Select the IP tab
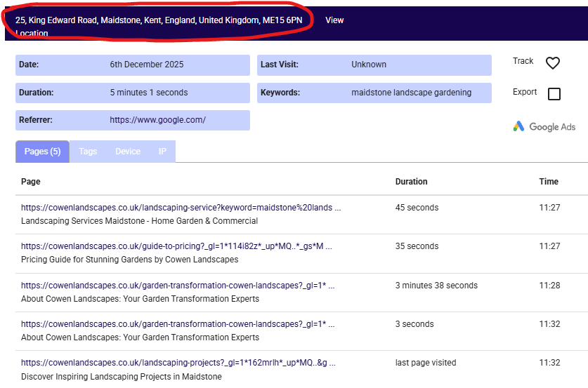The height and width of the screenshot is (388, 588). (162, 152)
